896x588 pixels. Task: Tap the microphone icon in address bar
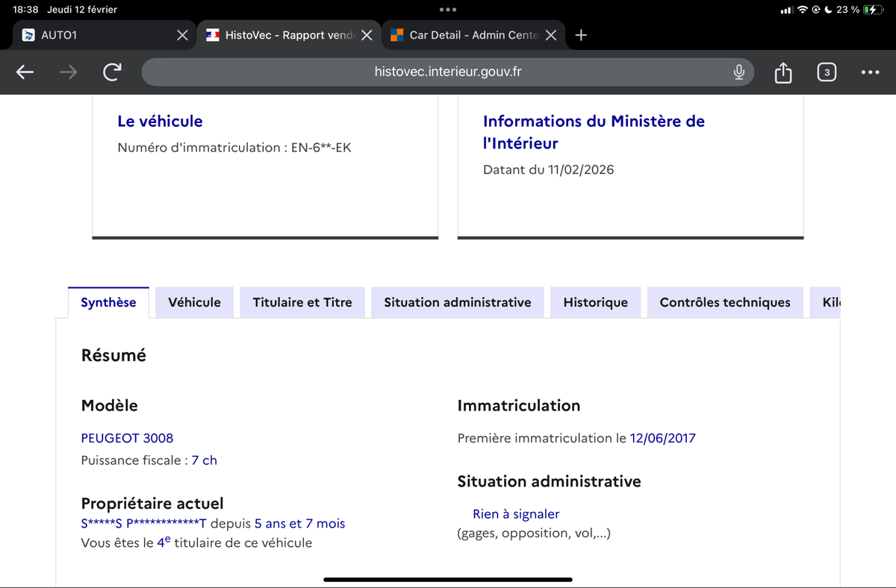click(738, 72)
